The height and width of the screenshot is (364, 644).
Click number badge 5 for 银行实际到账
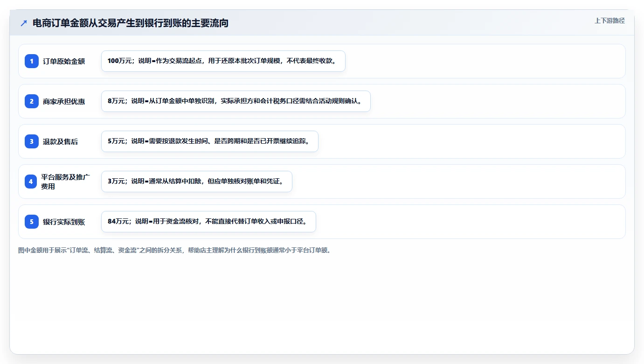point(32,222)
